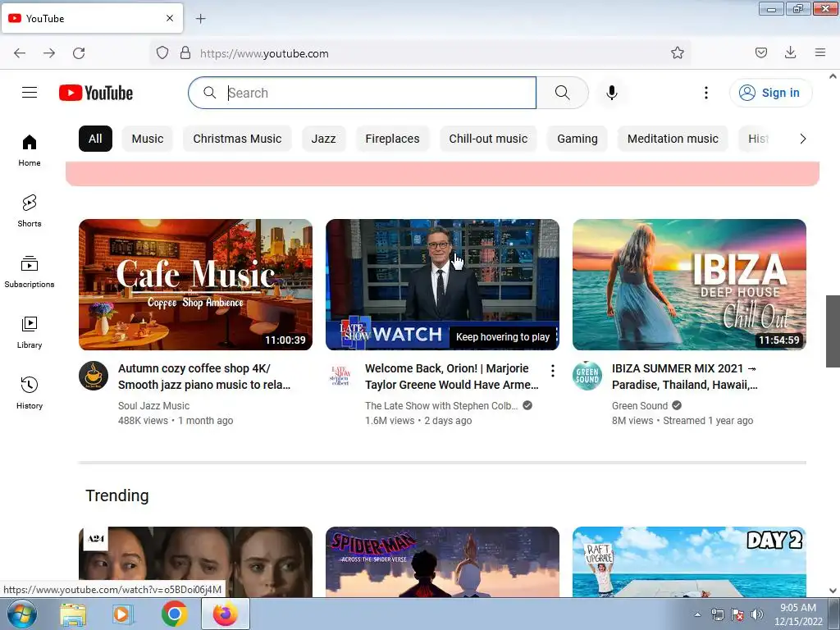
Task: Open Late Show channel avatar
Action: (x=340, y=376)
